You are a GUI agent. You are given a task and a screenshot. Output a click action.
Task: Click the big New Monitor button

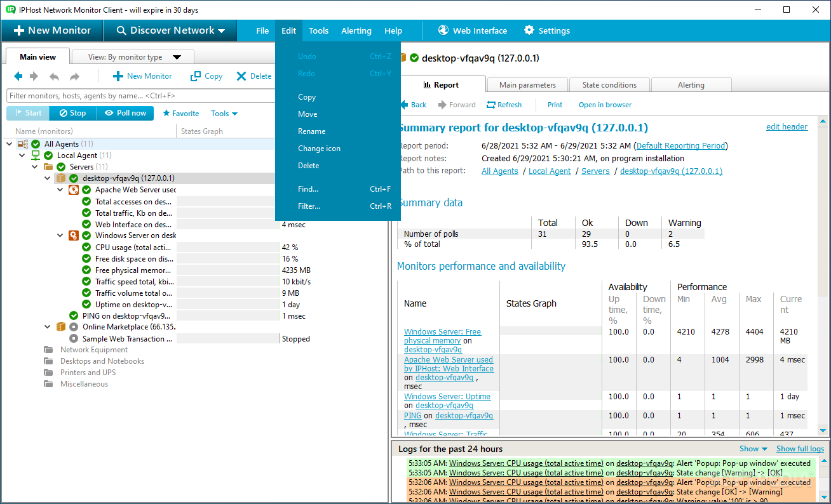(52, 30)
